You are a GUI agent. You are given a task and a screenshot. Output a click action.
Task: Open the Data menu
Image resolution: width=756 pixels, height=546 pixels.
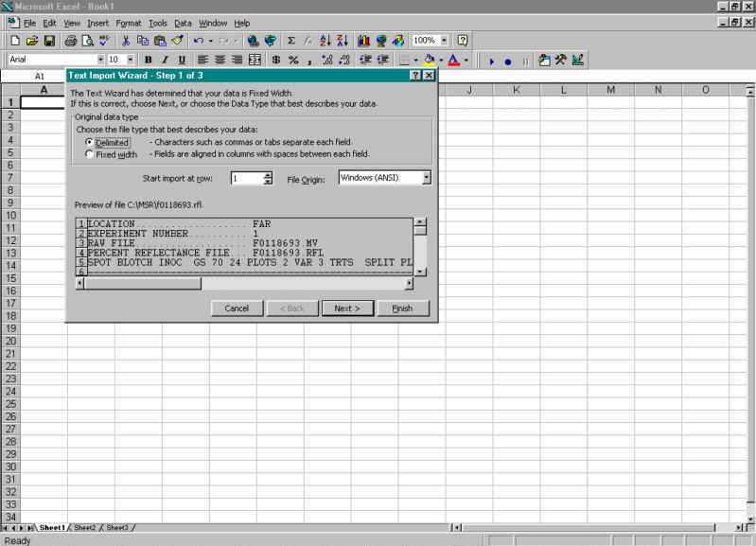coord(183,23)
